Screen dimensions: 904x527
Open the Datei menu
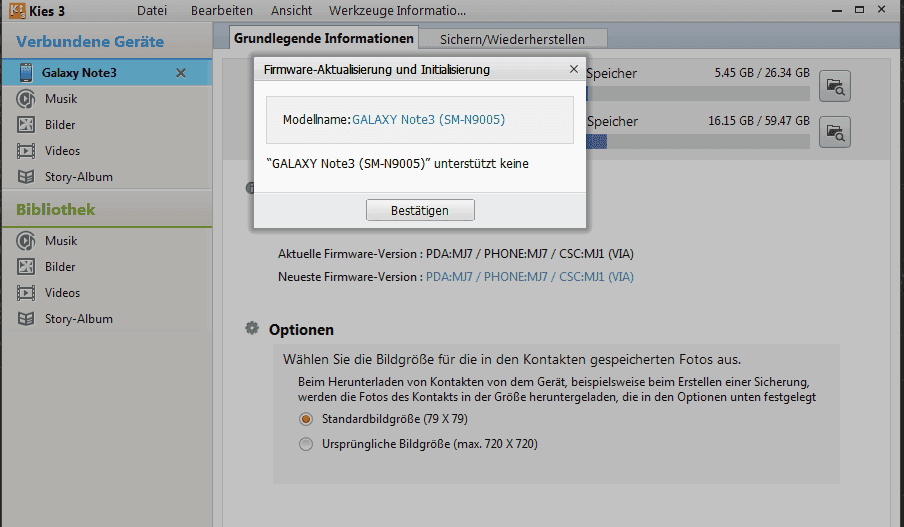(x=152, y=10)
